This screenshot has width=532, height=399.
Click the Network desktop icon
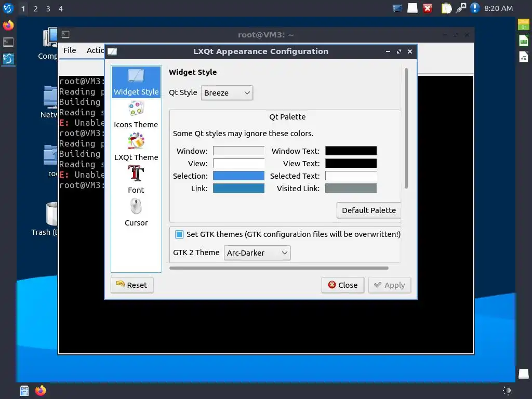click(49, 102)
